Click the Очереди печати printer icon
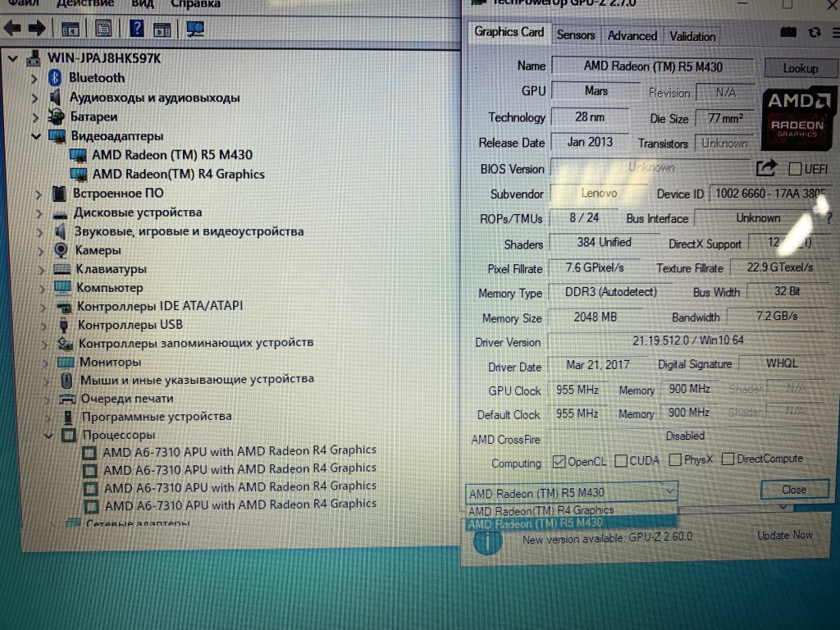The image size is (840, 630). (x=67, y=399)
